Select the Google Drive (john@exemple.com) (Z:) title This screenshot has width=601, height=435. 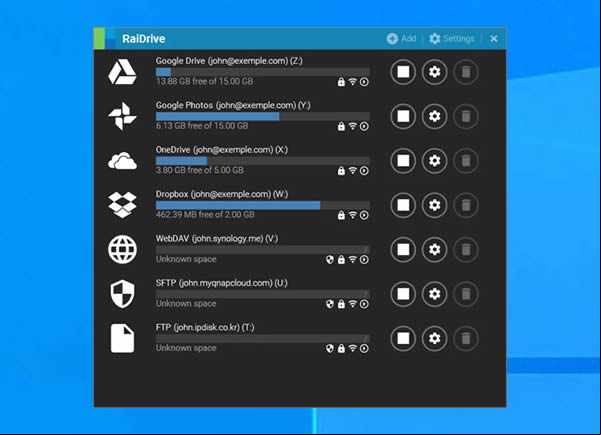pyautogui.click(x=229, y=61)
